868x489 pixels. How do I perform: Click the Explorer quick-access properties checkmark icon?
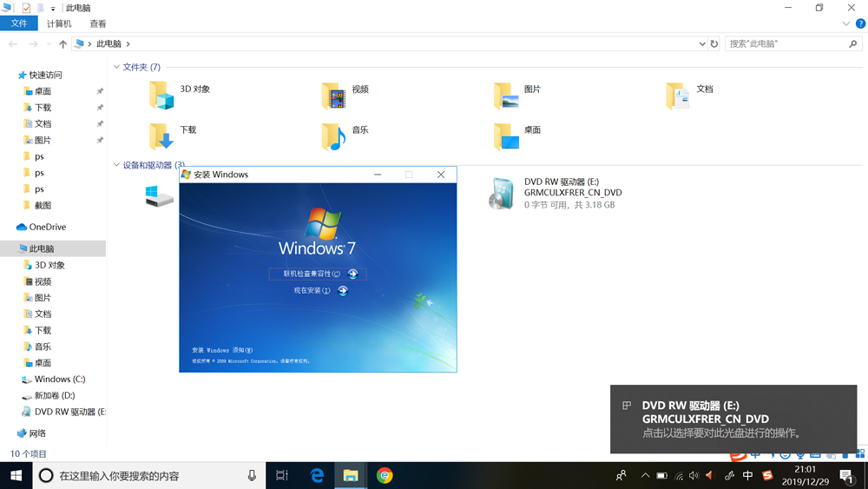tap(26, 8)
